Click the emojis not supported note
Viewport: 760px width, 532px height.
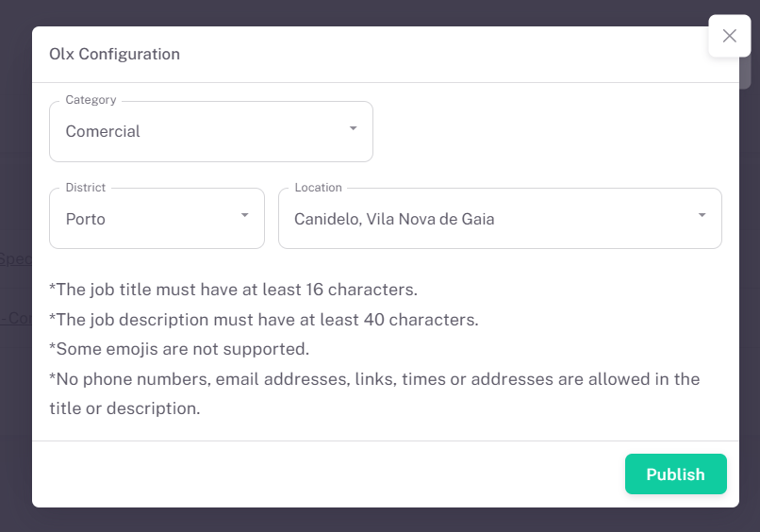(179, 349)
